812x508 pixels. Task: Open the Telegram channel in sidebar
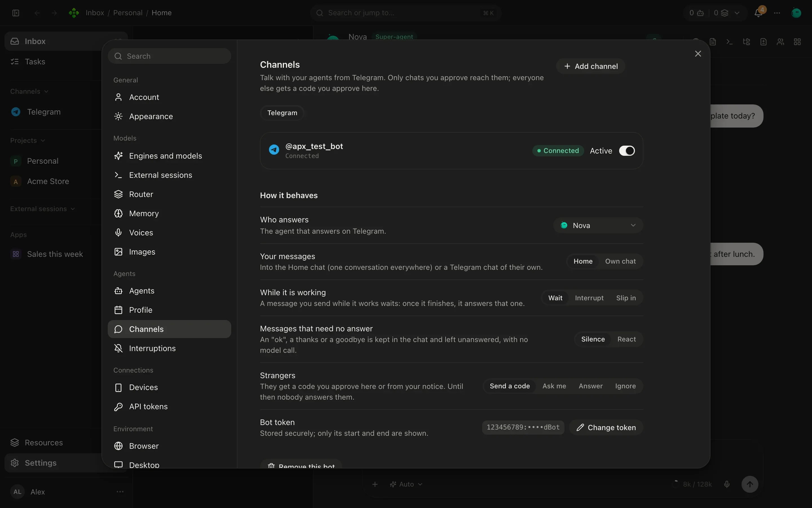pyautogui.click(x=54, y=112)
